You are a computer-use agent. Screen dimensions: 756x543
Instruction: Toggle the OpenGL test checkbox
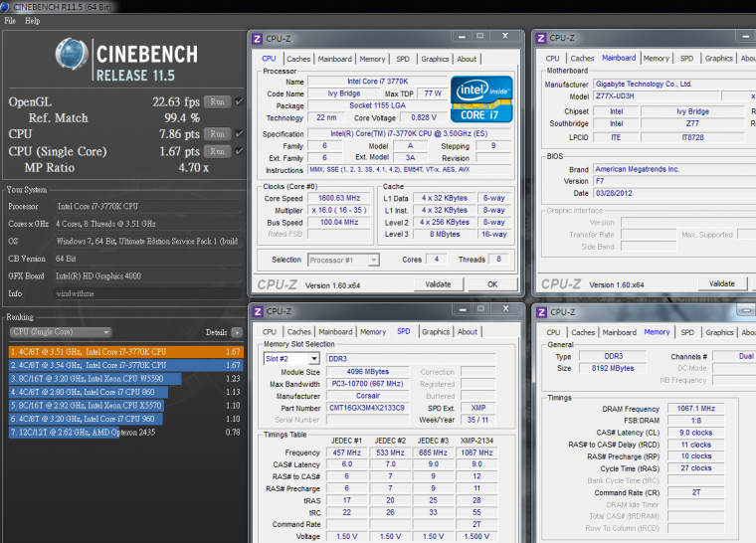point(240,101)
